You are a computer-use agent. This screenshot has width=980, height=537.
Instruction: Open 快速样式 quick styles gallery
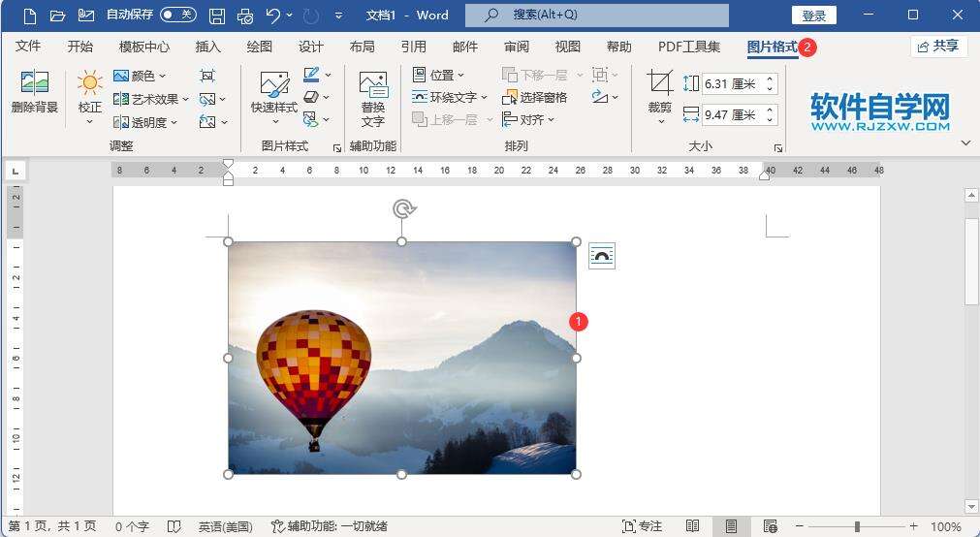[x=274, y=98]
